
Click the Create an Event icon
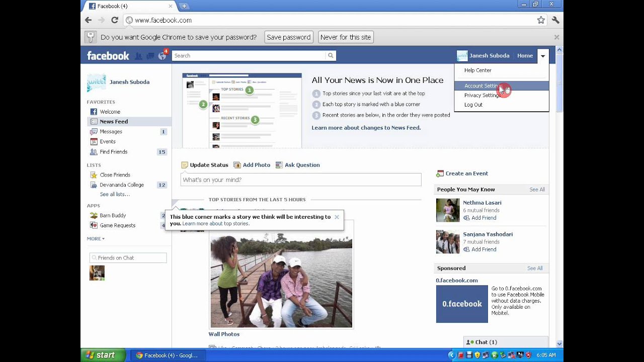440,173
